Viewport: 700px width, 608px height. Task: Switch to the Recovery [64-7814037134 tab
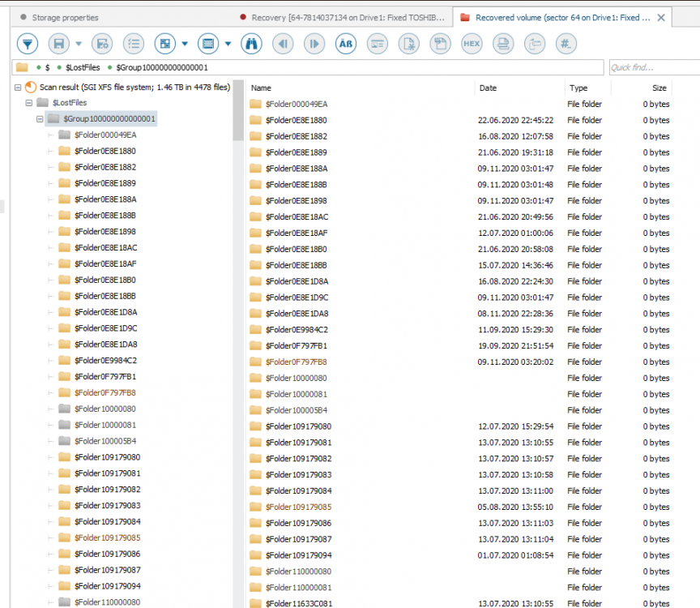click(348, 17)
